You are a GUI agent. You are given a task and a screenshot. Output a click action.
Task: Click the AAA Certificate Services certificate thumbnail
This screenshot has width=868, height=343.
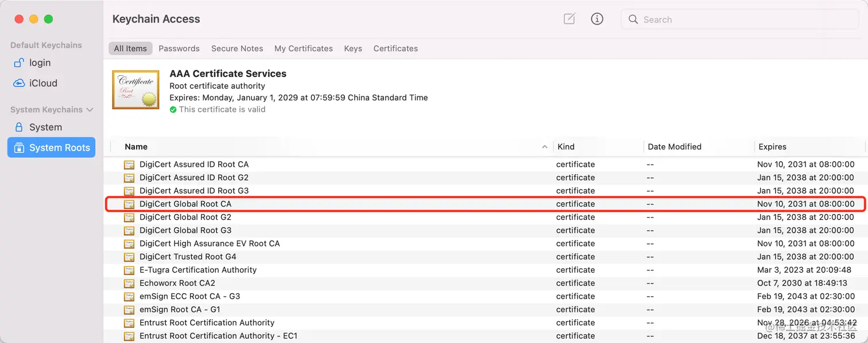tap(136, 90)
